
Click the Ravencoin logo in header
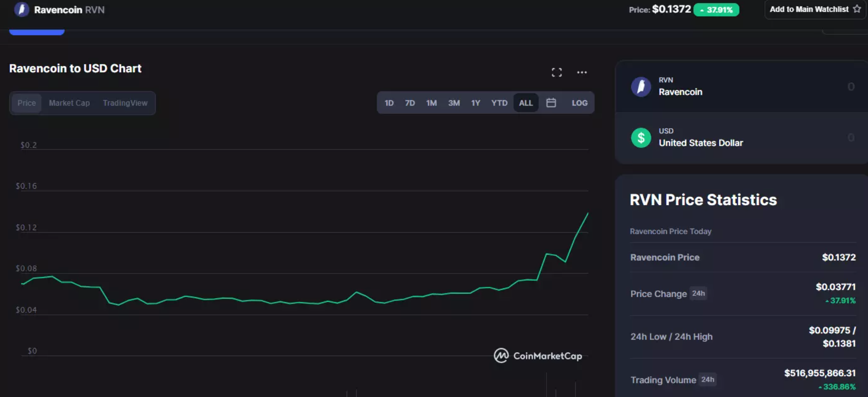click(x=21, y=9)
